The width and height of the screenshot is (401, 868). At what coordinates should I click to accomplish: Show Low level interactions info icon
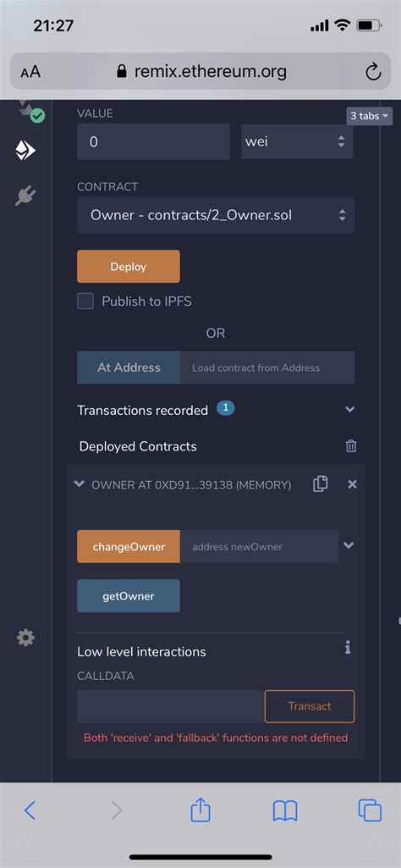point(348,647)
